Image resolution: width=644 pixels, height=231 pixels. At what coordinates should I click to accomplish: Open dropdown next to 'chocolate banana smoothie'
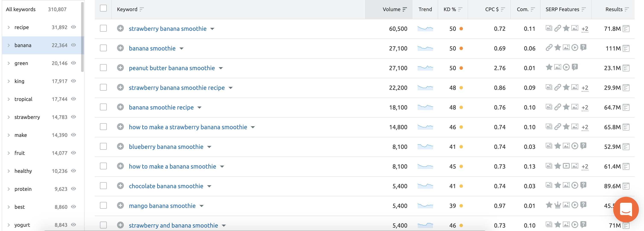click(x=209, y=186)
